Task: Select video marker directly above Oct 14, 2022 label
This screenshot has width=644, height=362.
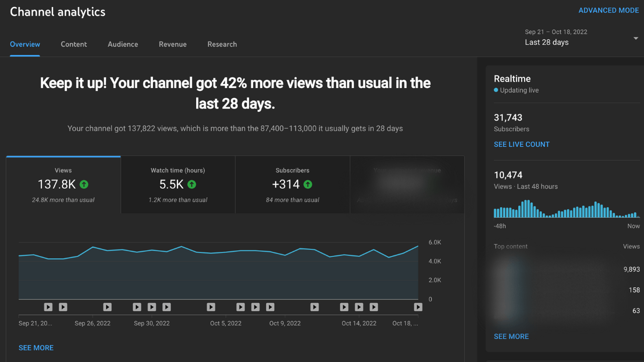Action: (359, 307)
